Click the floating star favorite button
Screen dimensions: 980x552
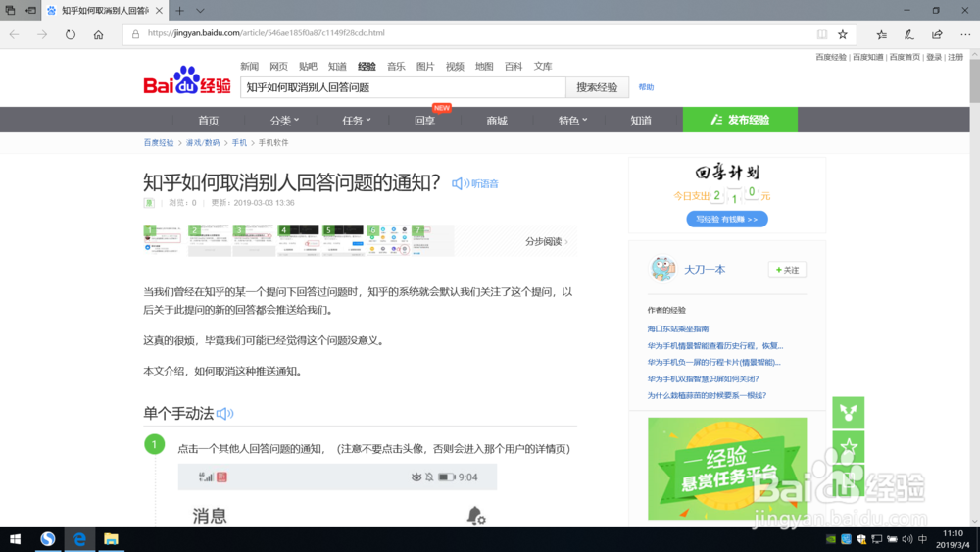click(848, 446)
